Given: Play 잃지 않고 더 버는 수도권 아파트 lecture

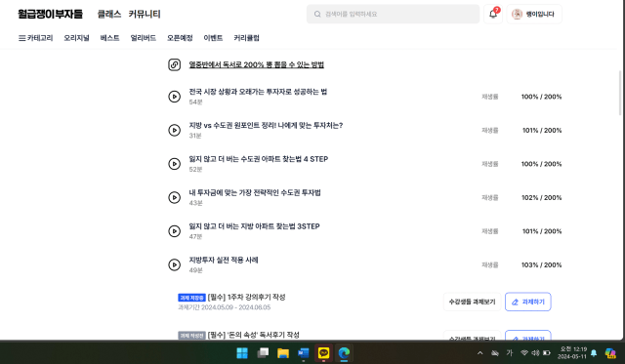Looking at the screenshot, I should coord(174,164).
